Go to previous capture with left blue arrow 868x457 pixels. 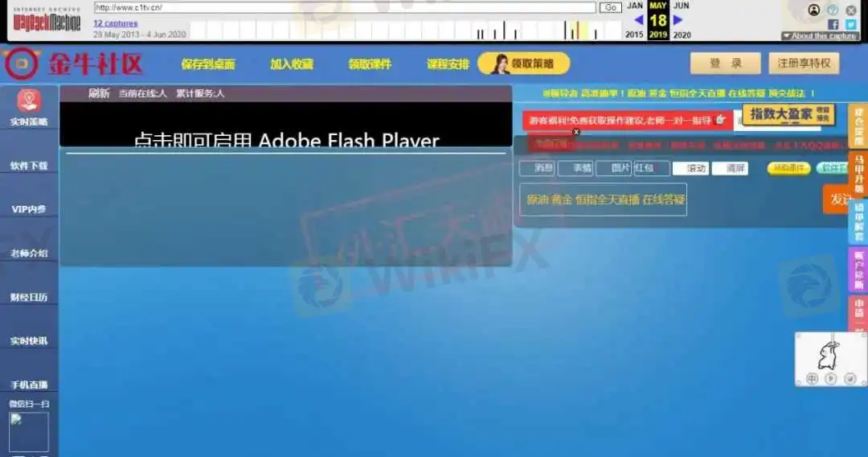(x=638, y=20)
